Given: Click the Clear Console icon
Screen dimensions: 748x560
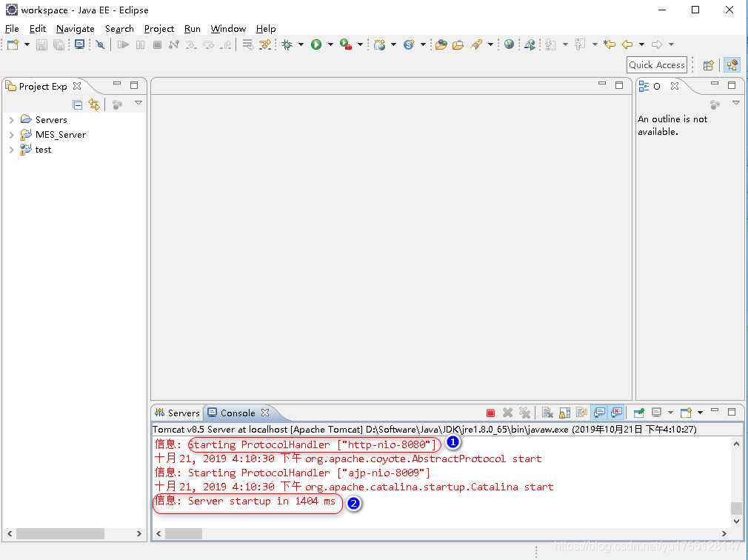Looking at the screenshot, I should point(547,413).
